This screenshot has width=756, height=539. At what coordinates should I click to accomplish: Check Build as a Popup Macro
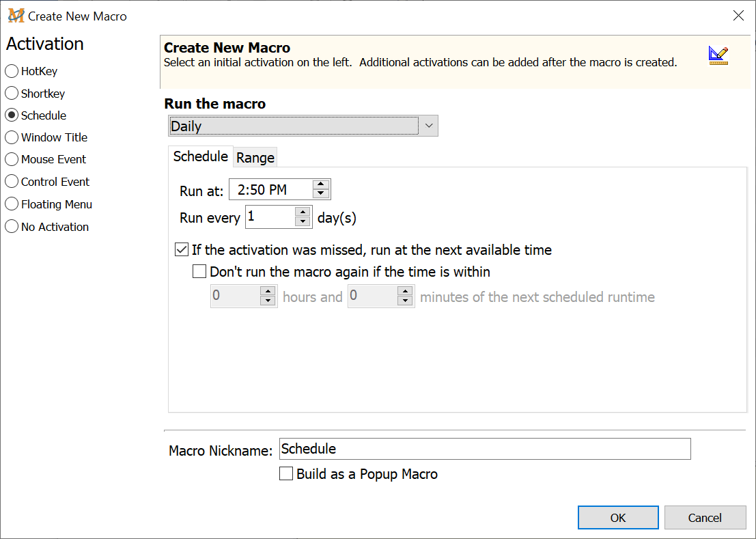pyautogui.click(x=287, y=474)
